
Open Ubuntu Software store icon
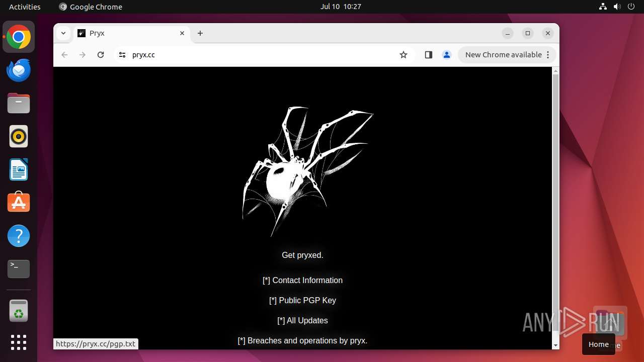(x=19, y=203)
